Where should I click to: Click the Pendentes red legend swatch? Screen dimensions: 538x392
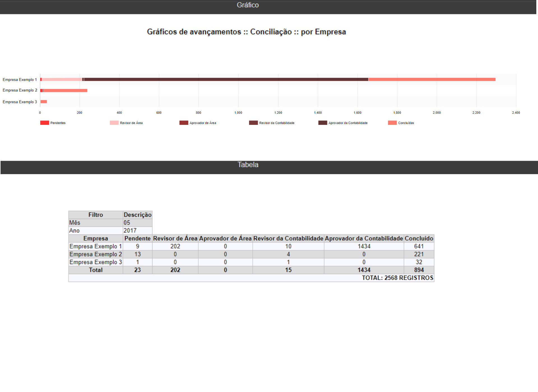(x=45, y=123)
